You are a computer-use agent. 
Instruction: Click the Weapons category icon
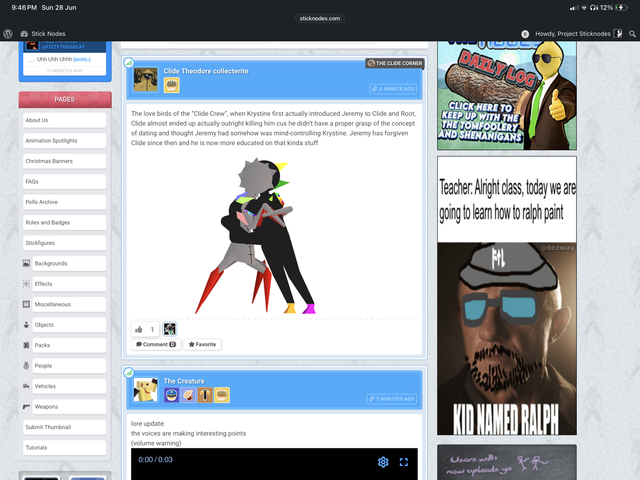[26, 407]
